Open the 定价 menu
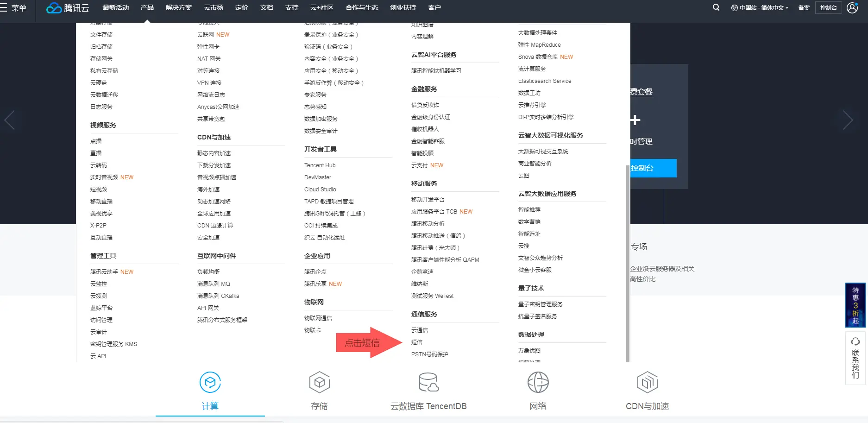868x423 pixels. tap(242, 8)
